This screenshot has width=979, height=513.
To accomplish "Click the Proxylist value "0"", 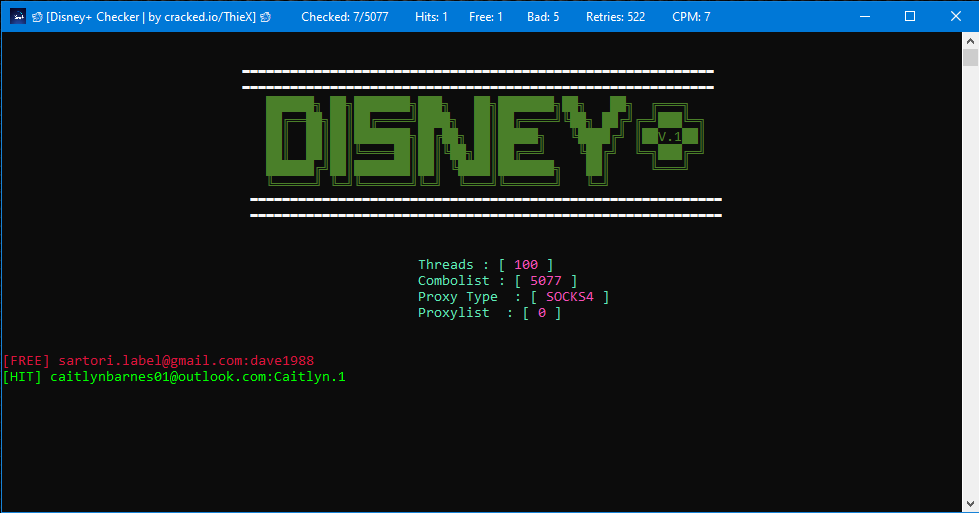I will pos(542,313).
